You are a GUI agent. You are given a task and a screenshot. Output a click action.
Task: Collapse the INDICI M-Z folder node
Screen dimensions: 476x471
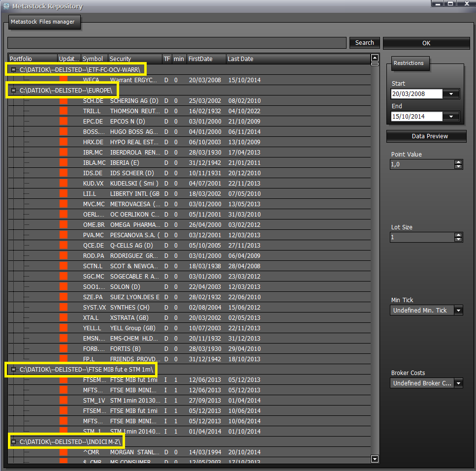pos(13,442)
